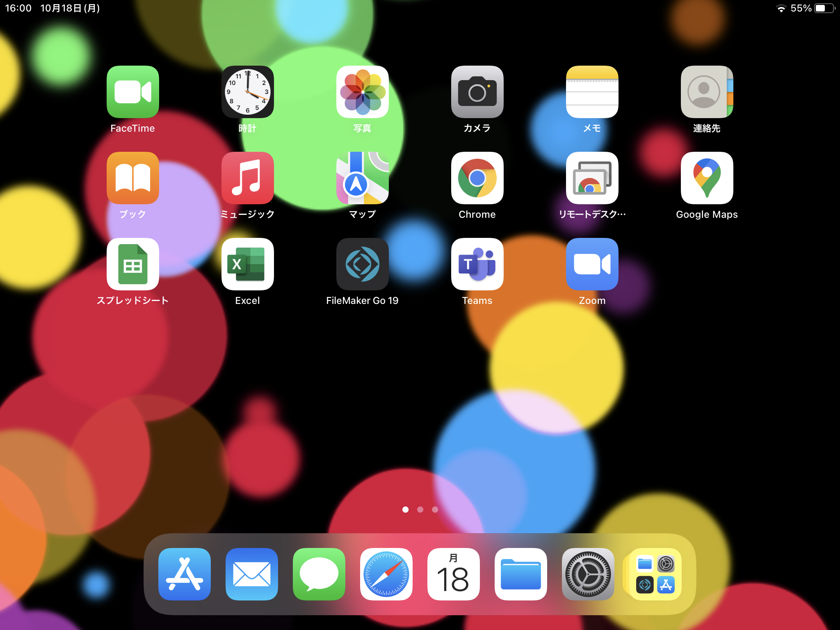This screenshot has height=630, width=840.
Task: Open the Camera app (カメラ)
Action: pos(477,92)
